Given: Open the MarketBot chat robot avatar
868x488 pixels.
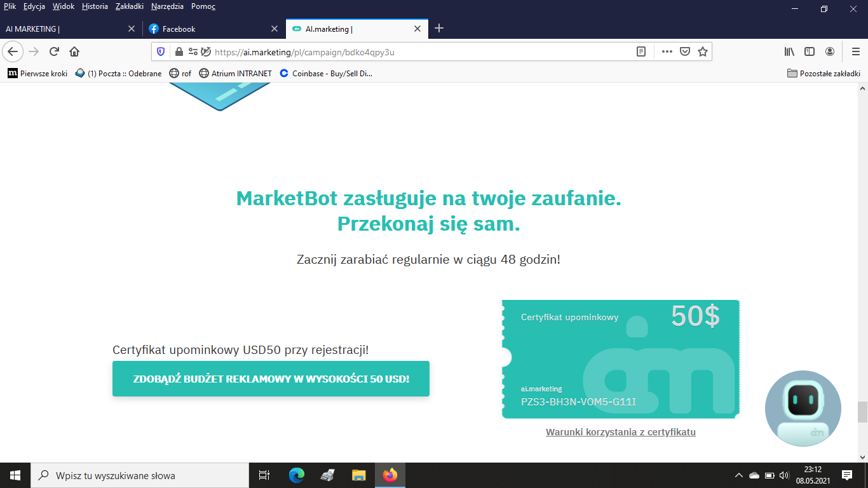Looking at the screenshot, I should pos(803,408).
